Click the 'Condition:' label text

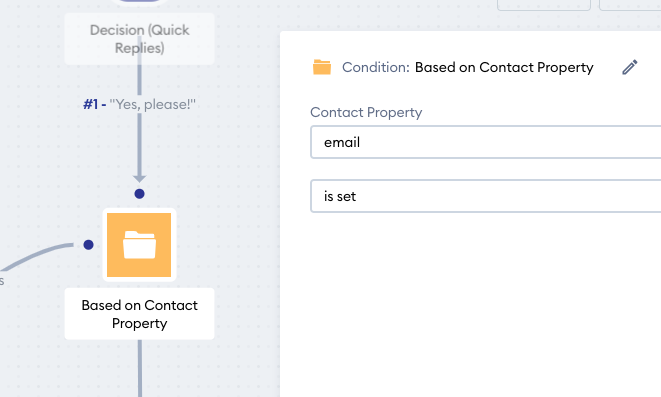376,67
